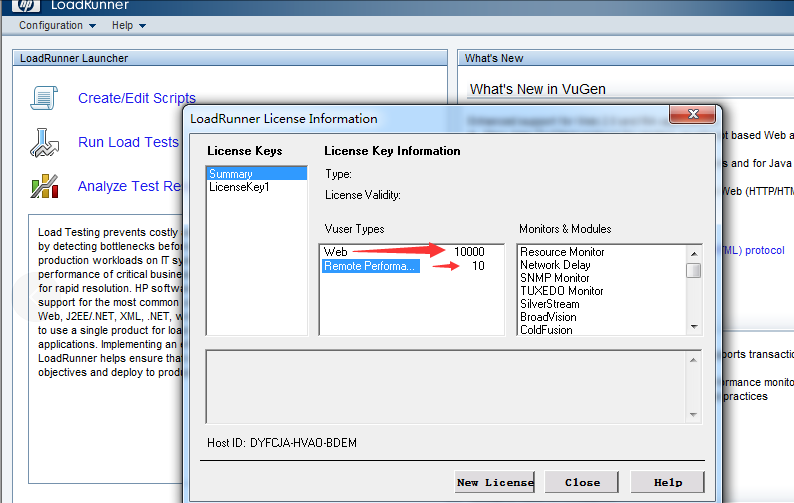Screen dimensions: 794x503
Task: Select the Remote Performa... Vuser type
Action: (371, 266)
